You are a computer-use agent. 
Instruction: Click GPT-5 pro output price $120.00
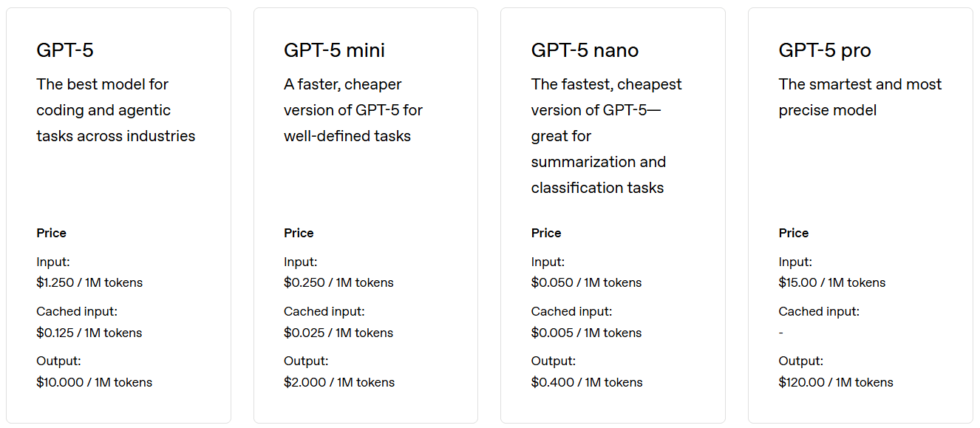coord(835,382)
